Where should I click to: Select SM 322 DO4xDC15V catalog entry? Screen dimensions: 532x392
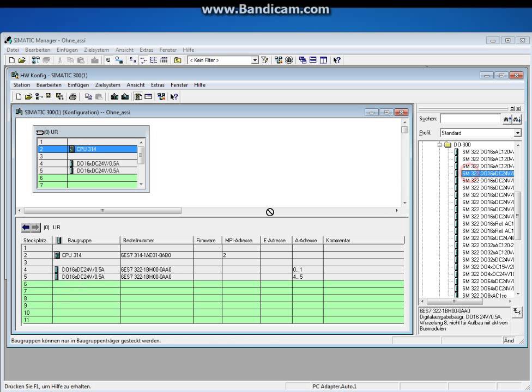[487, 267]
